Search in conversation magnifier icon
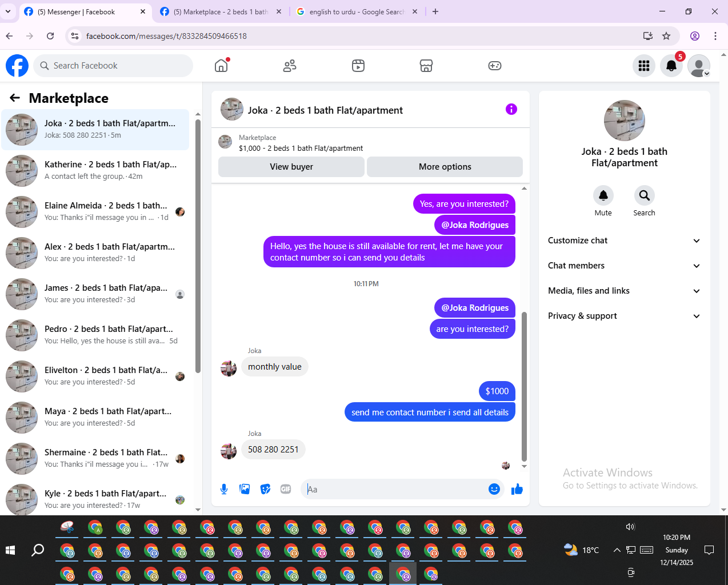 coord(644,196)
